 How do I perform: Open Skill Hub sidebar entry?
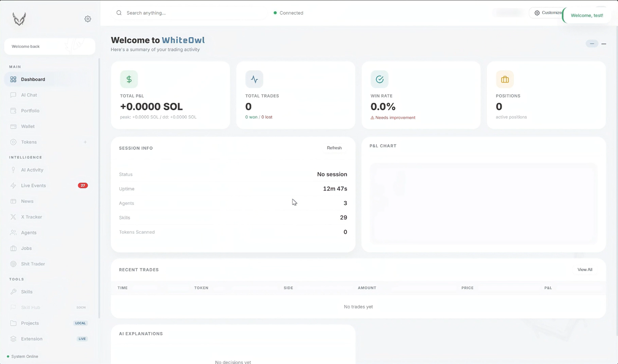pyautogui.click(x=49, y=307)
